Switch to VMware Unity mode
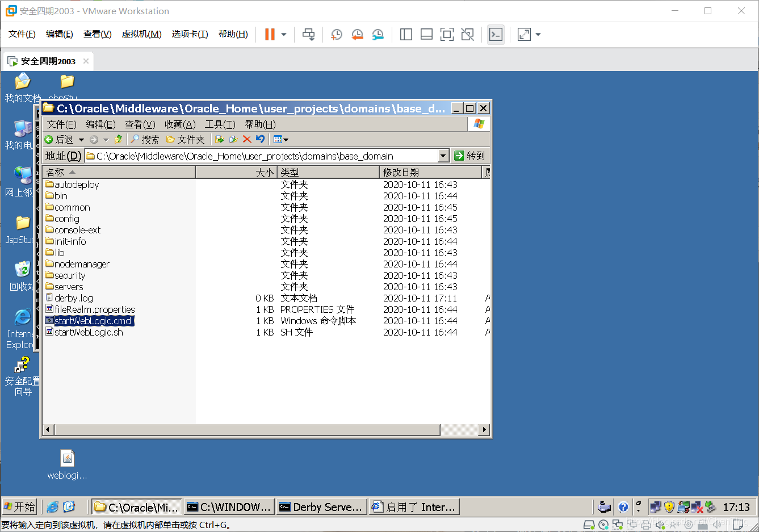Viewport: 759px width, 532px height. (467, 35)
